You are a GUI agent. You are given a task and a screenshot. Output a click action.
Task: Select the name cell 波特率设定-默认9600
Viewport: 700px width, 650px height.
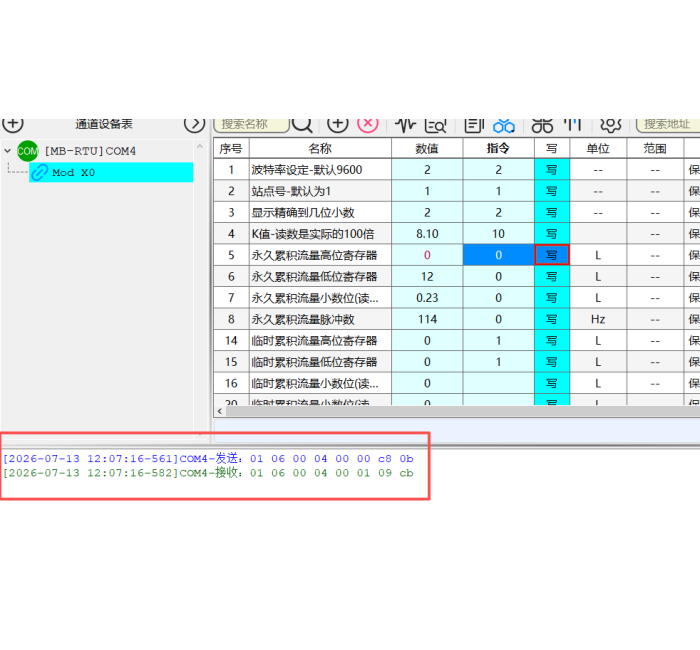320,170
